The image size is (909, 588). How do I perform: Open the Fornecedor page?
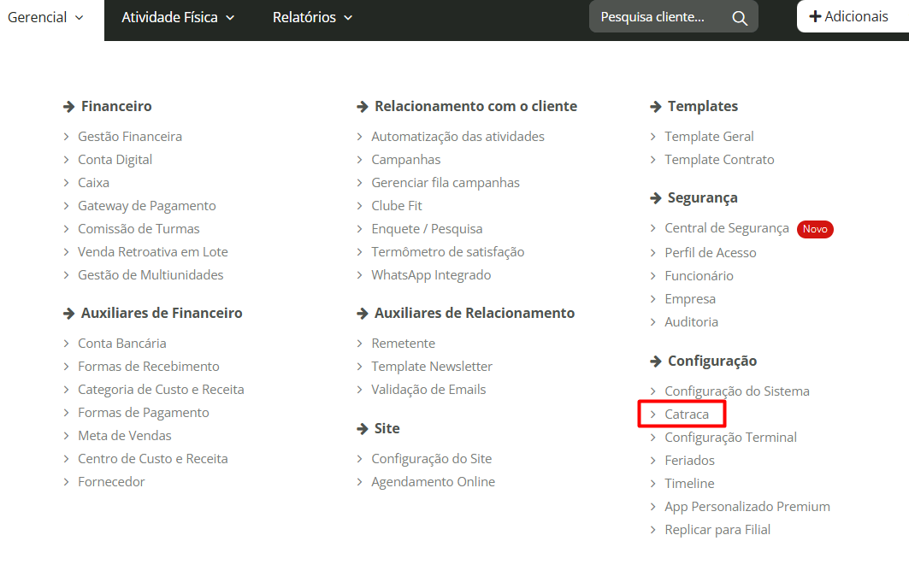point(111,482)
